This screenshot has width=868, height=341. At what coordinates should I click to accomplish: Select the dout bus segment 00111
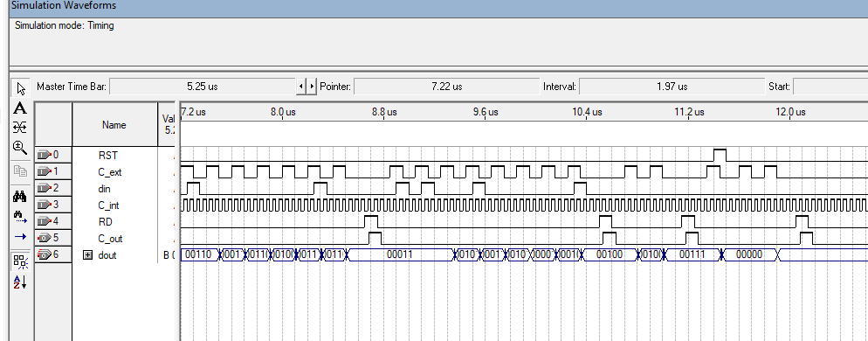(x=692, y=255)
